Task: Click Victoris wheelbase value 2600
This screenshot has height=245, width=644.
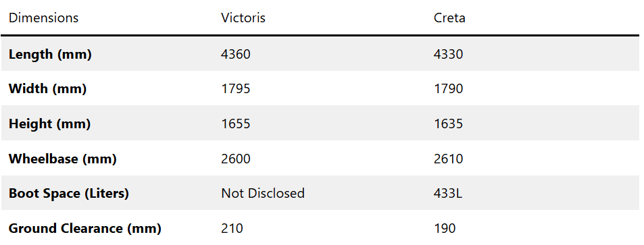Action: (x=236, y=159)
